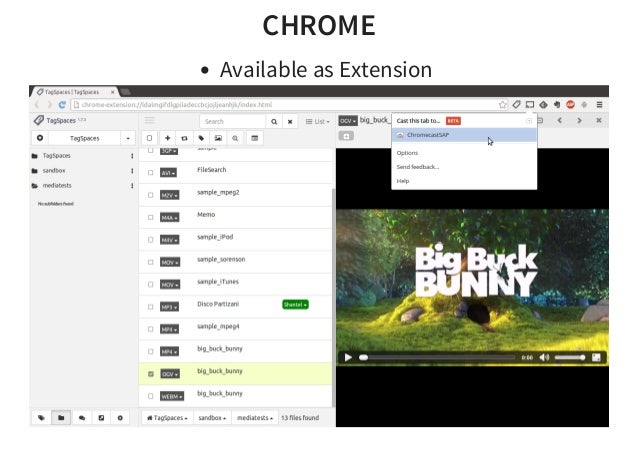Image resolution: width=638 pixels, height=465 pixels.
Task: Check the sample_sorenson row checkbox
Action: point(151,262)
